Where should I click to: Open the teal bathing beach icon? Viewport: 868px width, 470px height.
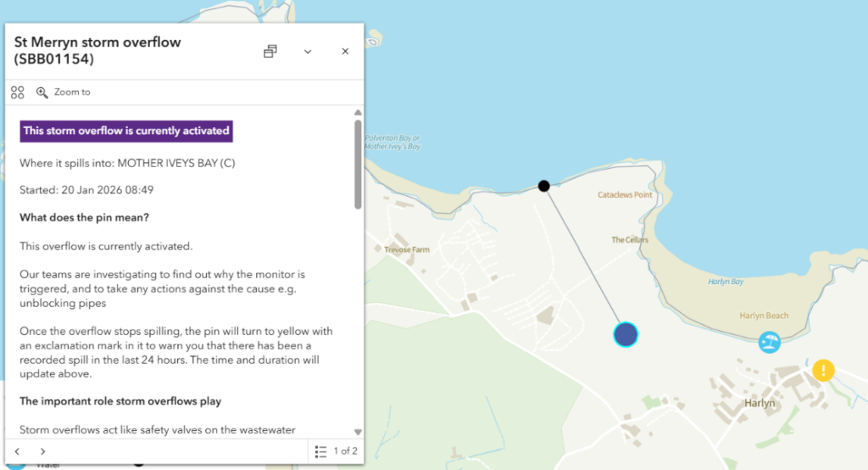(x=770, y=342)
